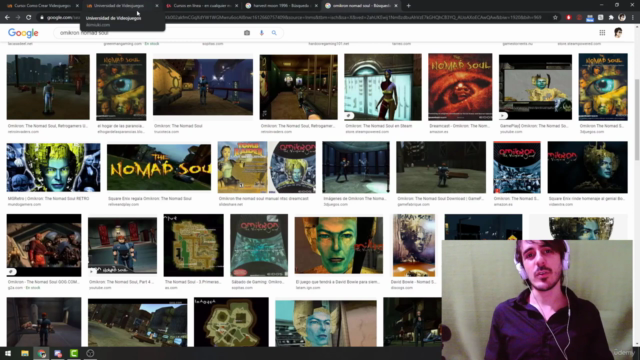The image size is (640, 360).
Task: Open the David Bowie green face IGN image
Action: 339,245
